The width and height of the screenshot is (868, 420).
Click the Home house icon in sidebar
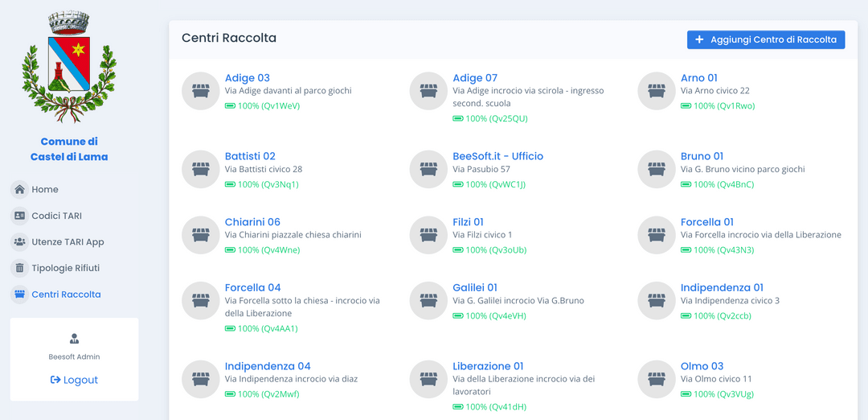pos(19,190)
